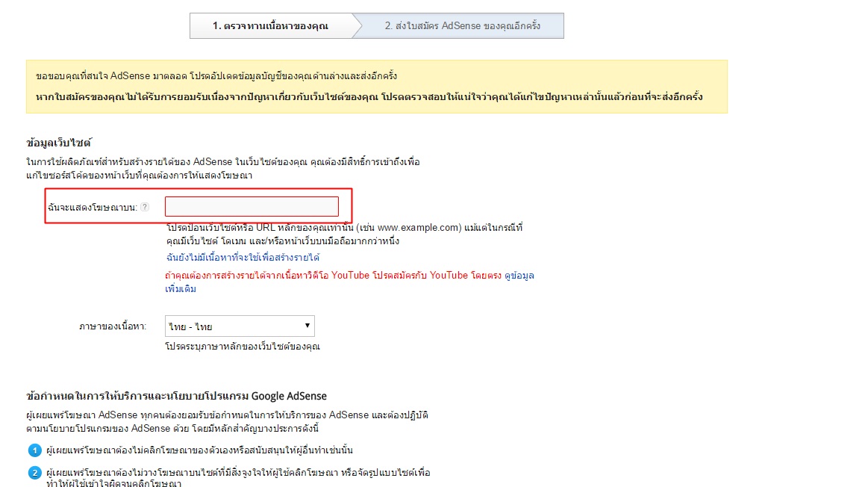This screenshot has height=487, width=868.
Task: Click the label ภาษาของเนื้อหา:
Action: pos(113,326)
